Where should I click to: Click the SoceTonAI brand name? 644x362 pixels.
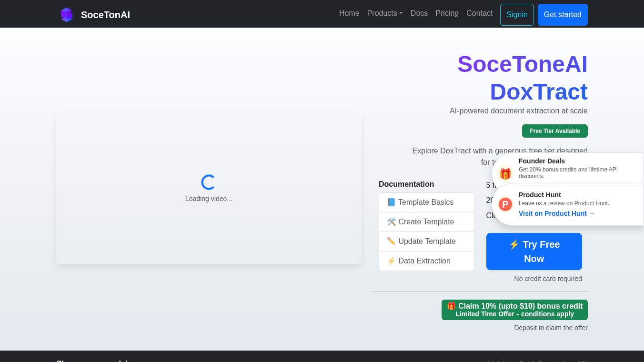click(x=105, y=15)
